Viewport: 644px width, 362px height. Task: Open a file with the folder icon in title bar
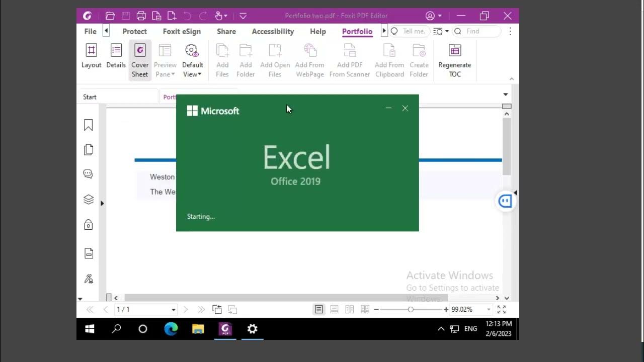(x=110, y=16)
